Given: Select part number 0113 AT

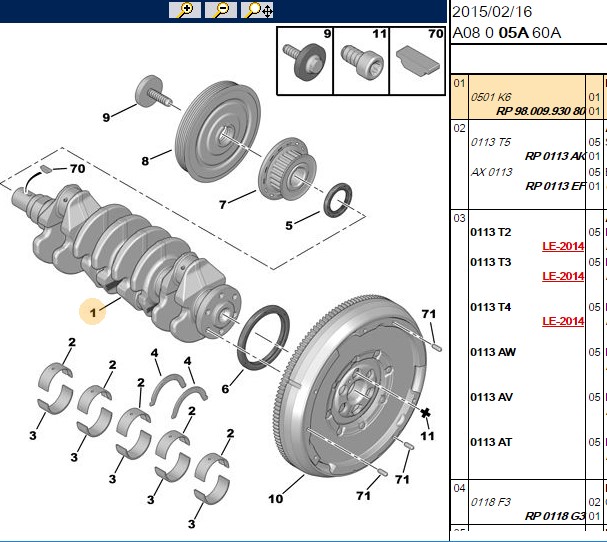Looking at the screenshot, I should pyautogui.click(x=491, y=442).
